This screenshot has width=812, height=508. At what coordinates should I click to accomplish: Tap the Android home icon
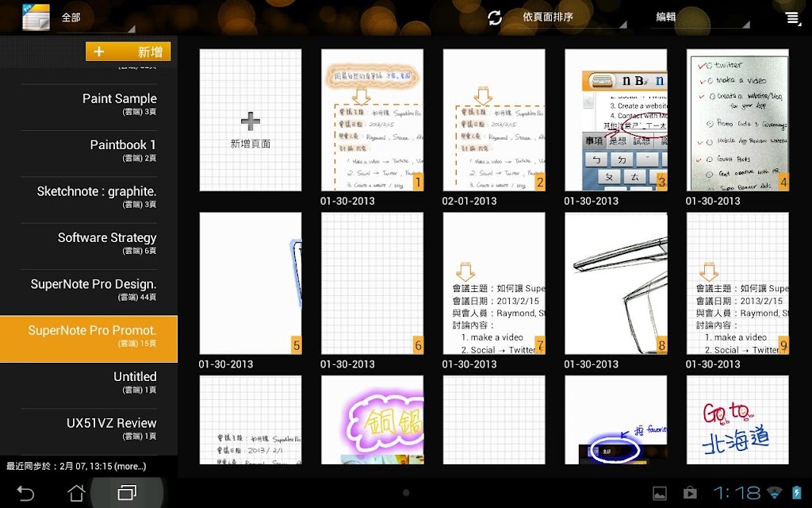(x=76, y=492)
